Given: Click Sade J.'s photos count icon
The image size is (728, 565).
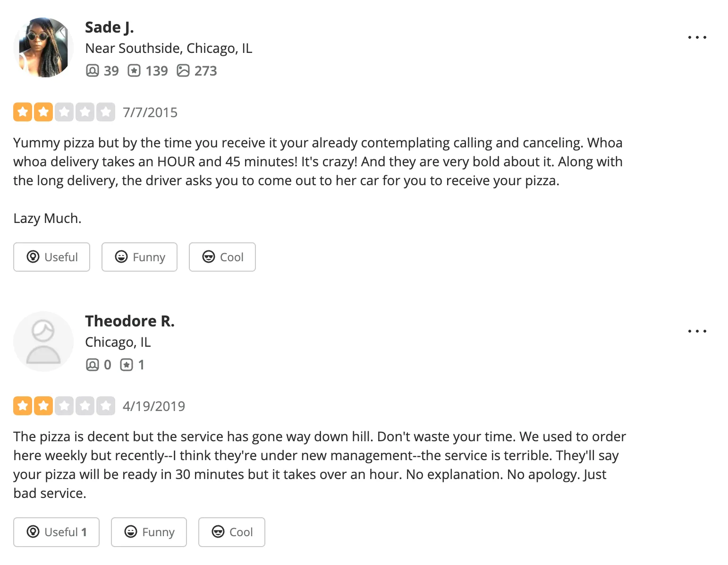Looking at the screenshot, I should [183, 71].
